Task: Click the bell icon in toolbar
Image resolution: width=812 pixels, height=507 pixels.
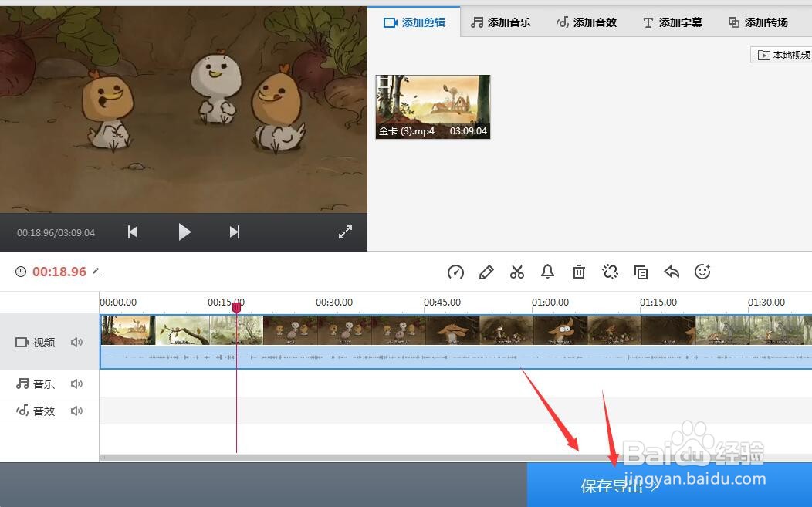Action: point(548,272)
